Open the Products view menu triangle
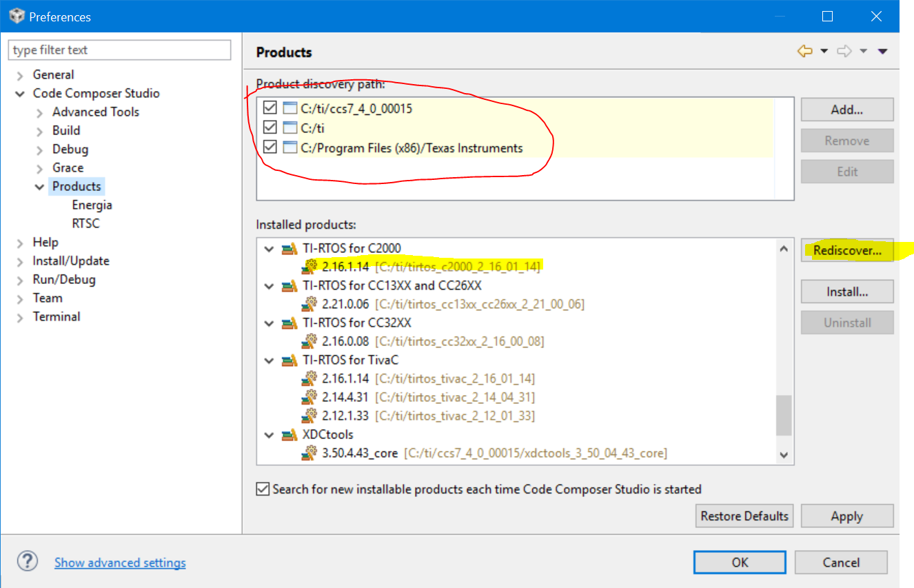914x588 pixels. tap(882, 52)
